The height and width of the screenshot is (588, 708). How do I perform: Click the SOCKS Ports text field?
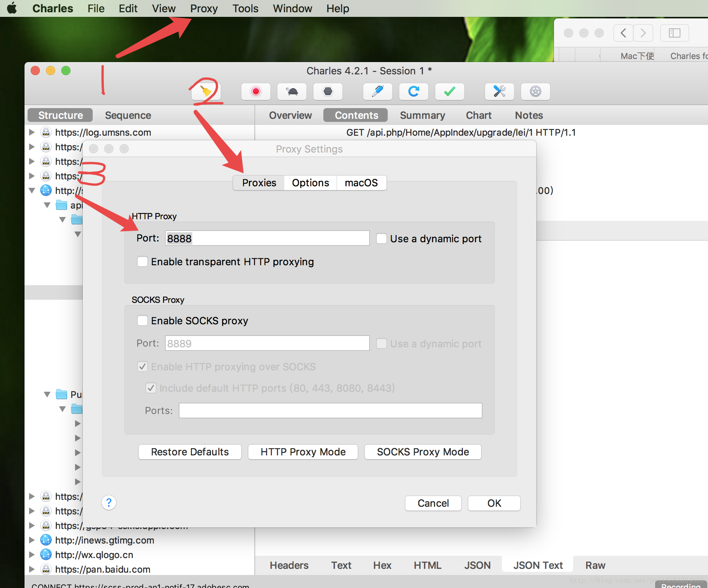tap(331, 411)
